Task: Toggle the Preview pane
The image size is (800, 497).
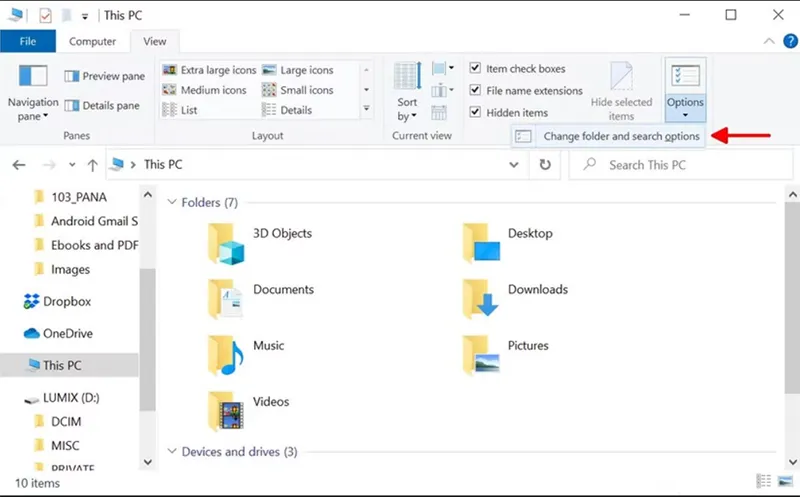Action: pos(105,76)
